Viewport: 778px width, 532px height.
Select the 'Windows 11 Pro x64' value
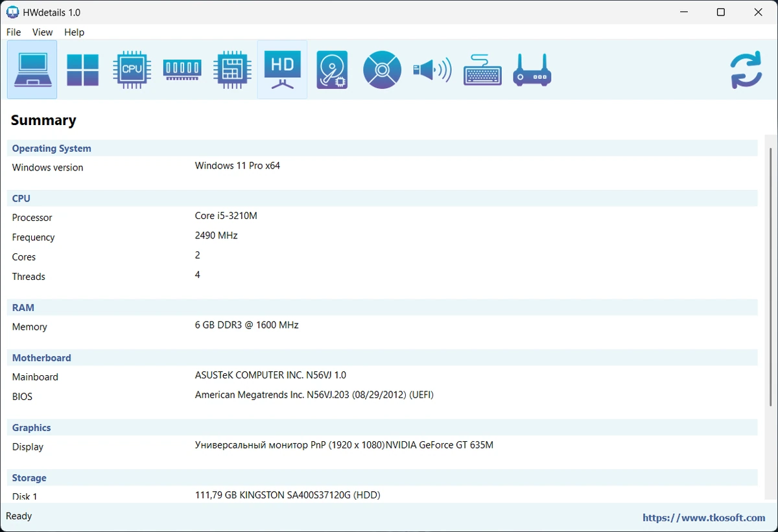[237, 166]
